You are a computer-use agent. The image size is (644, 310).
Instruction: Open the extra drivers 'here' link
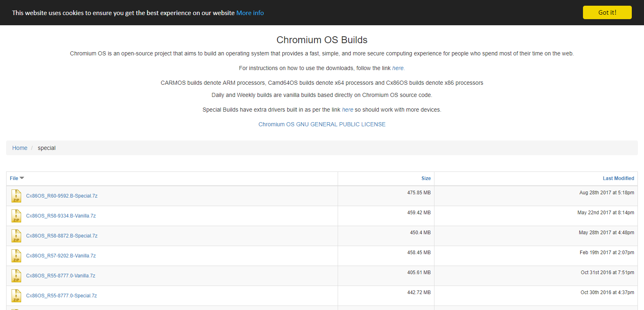pos(347,110)
